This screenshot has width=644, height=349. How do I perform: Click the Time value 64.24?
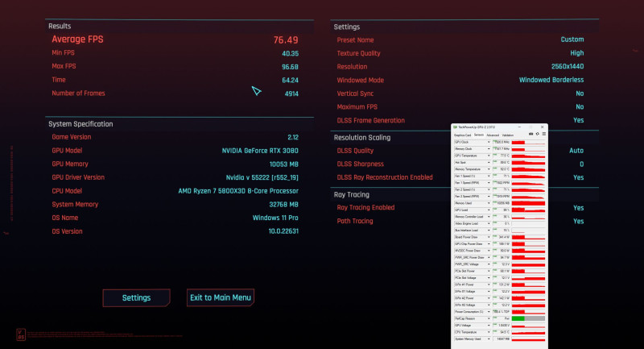pos(290,80)
